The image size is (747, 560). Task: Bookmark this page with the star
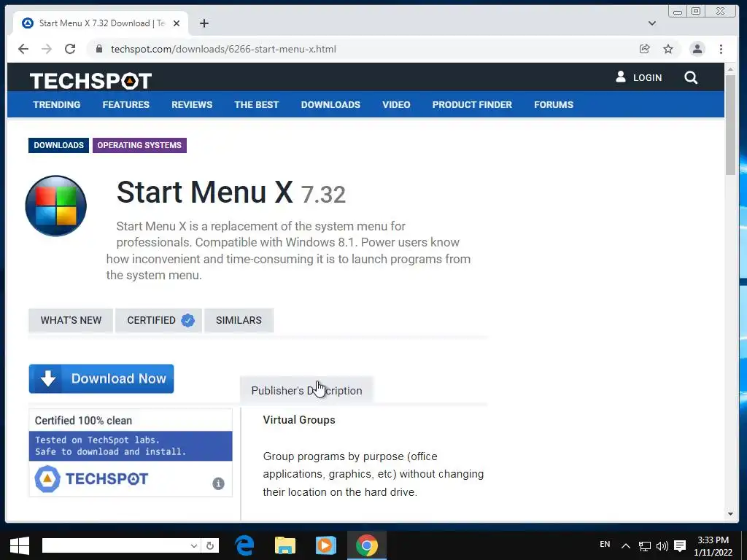(x=668, y=49)
